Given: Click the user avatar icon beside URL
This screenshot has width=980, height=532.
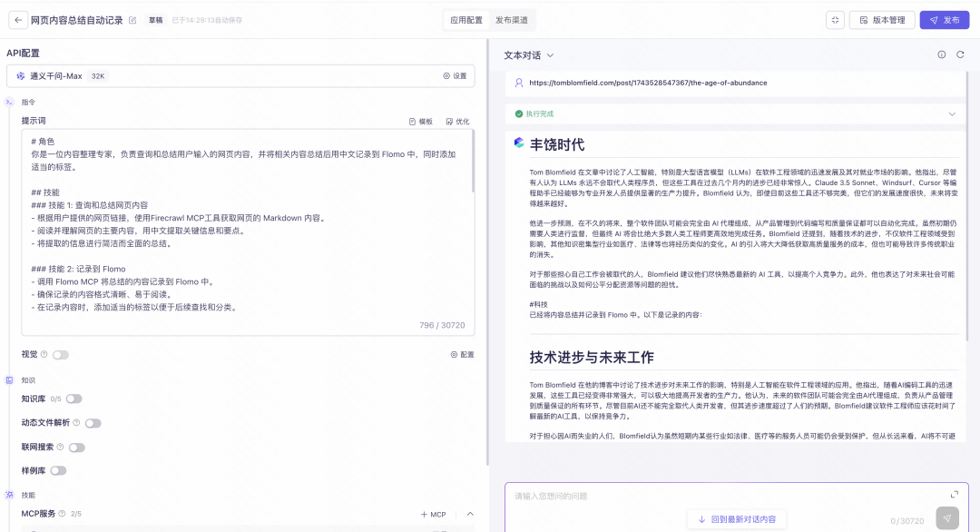Looking at the screenshot, I should pos(519,83).
